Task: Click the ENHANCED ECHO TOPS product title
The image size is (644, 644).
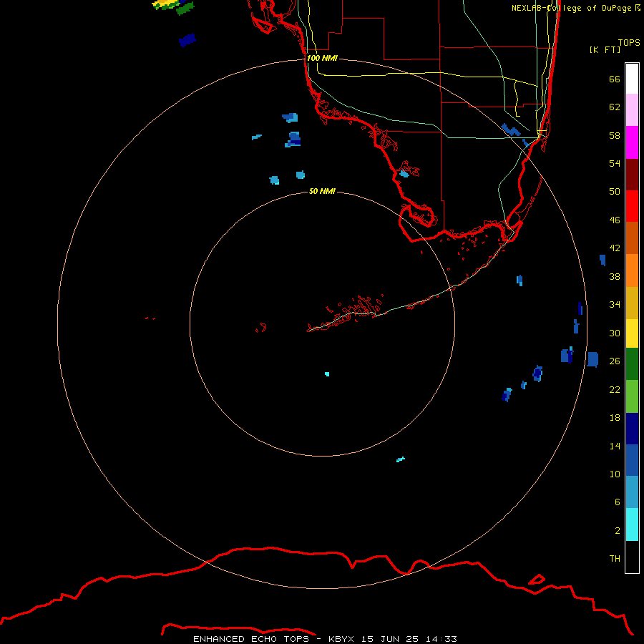Action: tap(251, 639)
